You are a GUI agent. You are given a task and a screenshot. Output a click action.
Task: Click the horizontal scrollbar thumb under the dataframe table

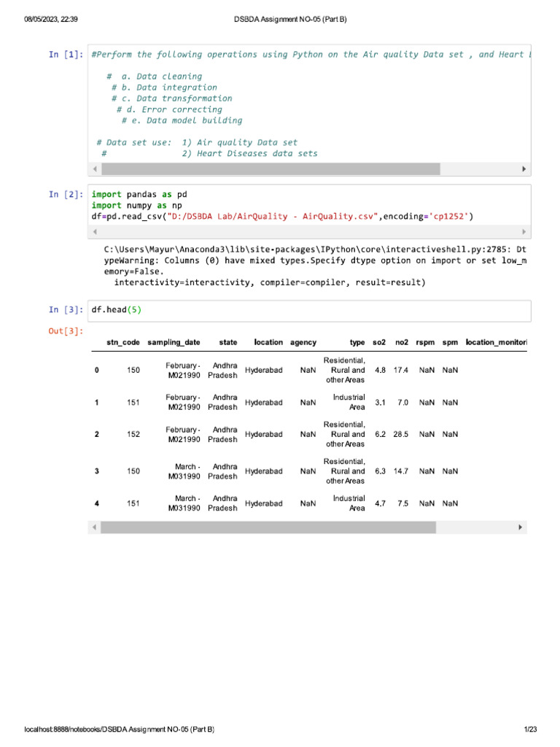pos(268,527)
